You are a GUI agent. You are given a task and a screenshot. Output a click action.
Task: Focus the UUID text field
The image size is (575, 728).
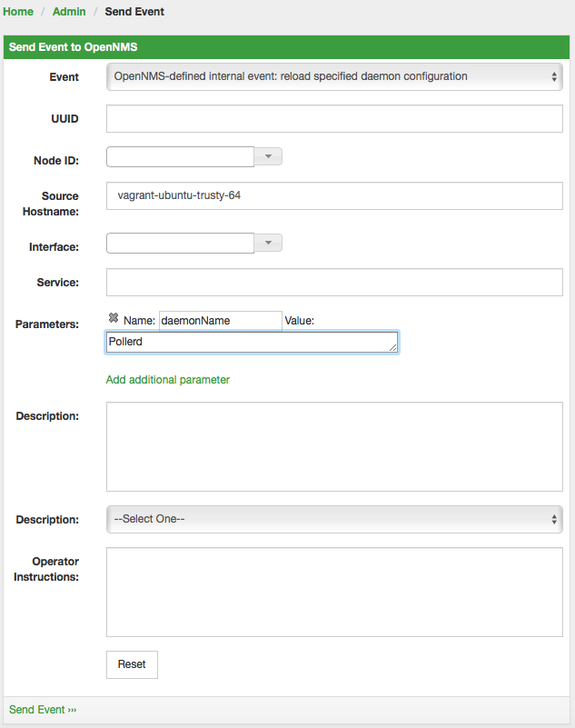[334, 119]
